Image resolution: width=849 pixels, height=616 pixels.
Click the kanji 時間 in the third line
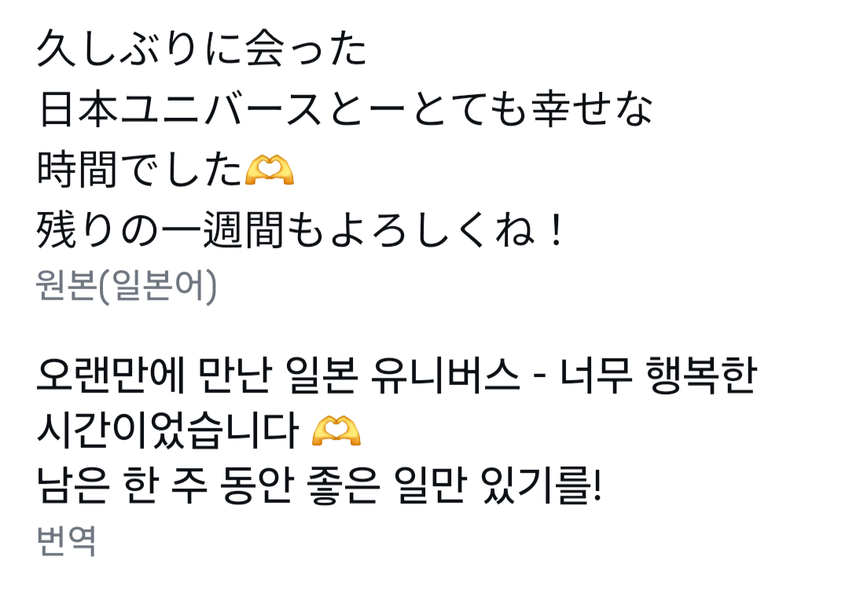point(77,170)
